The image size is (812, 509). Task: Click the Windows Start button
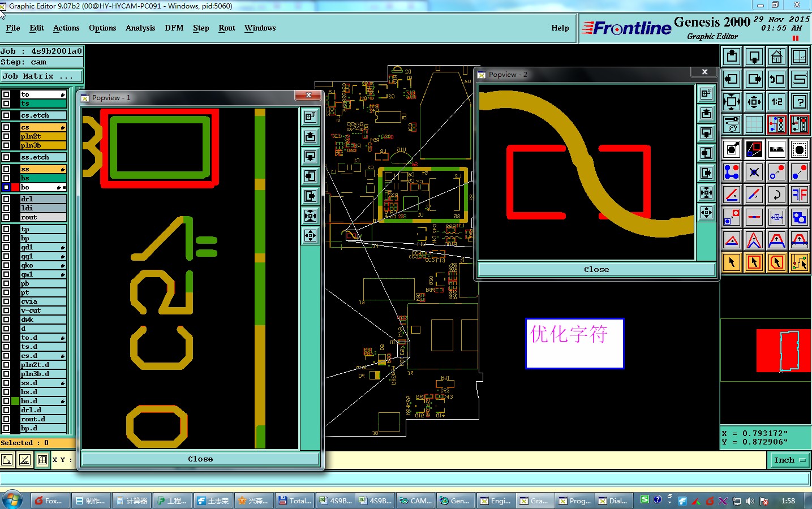click(x=12, y=500)
